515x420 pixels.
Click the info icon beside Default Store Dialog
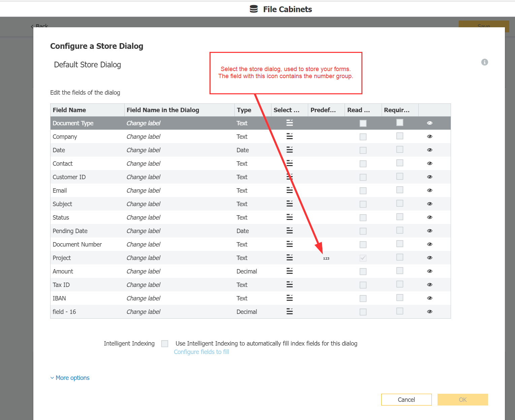[x=484, y=62]
